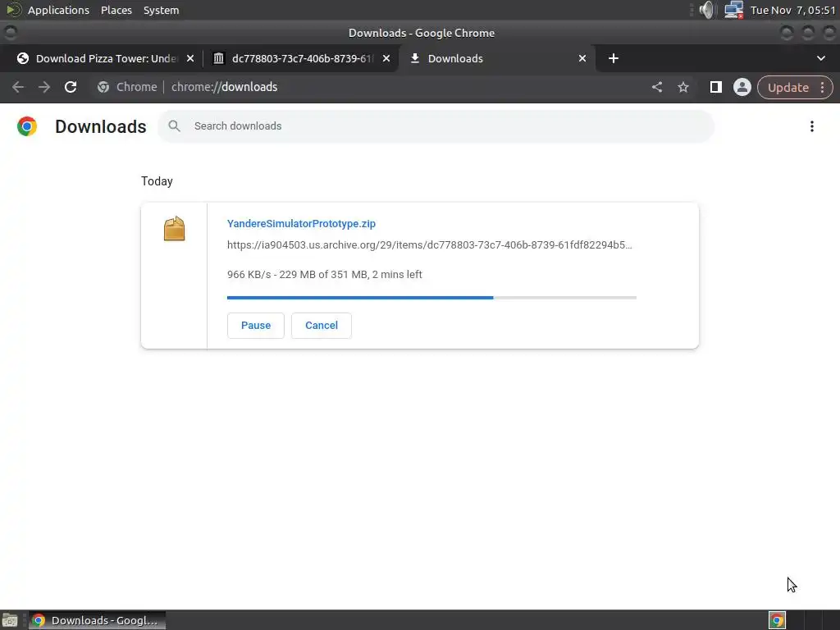The width and height of the screenshot is (840, 630).
Task: Click the network connection tray icon
Action: [x=733, y=10]
